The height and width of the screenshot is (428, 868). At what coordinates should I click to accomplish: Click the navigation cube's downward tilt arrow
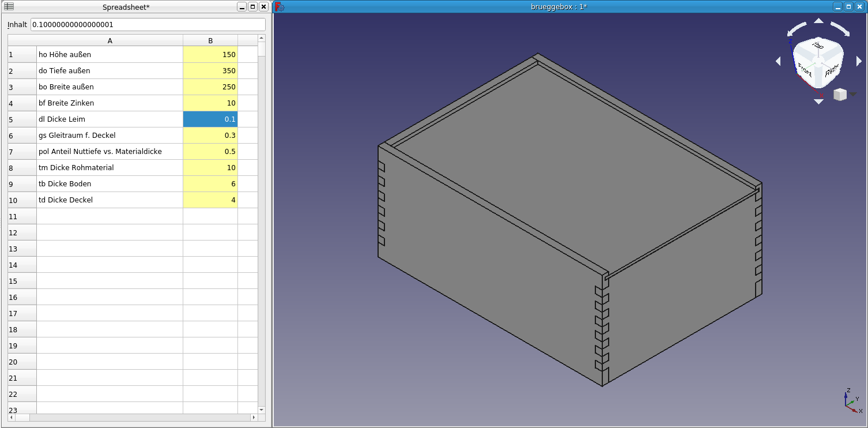818,102
